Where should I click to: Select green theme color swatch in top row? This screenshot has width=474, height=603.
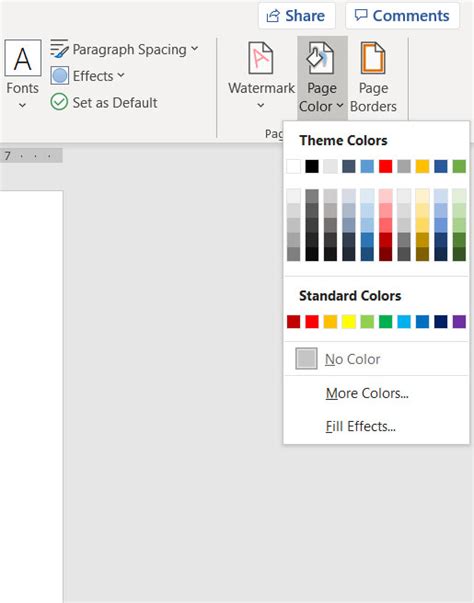pyautogui.click(x=459, y=167)
